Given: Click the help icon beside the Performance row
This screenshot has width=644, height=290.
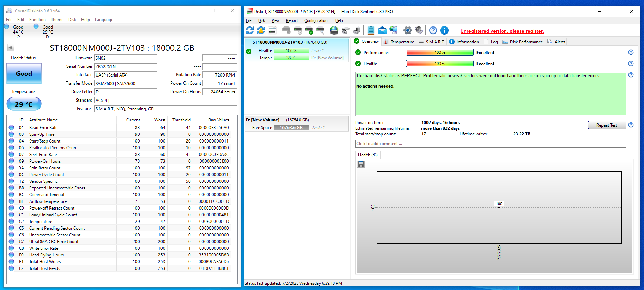Looking at the screenshot, I should (x=631, y=52).
